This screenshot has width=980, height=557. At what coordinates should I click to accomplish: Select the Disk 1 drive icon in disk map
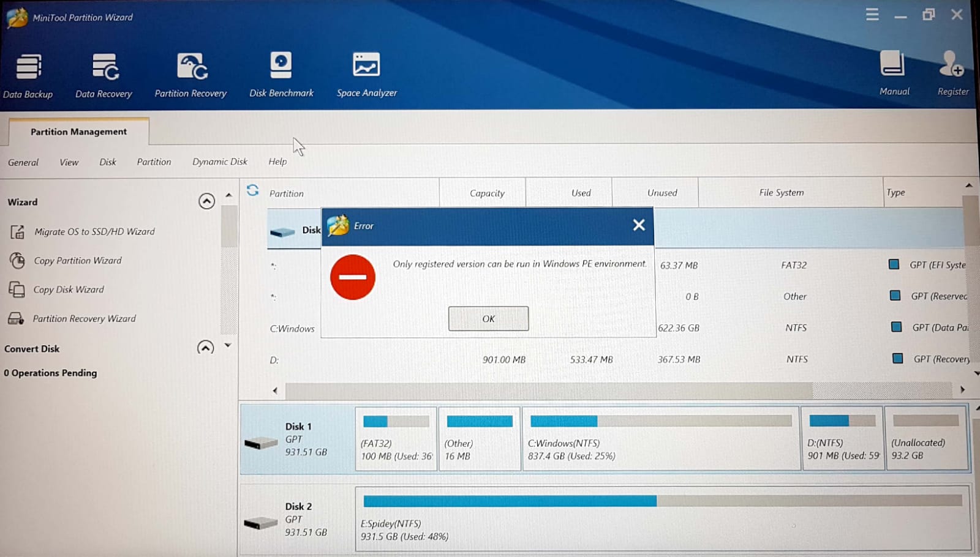[261, 443]
